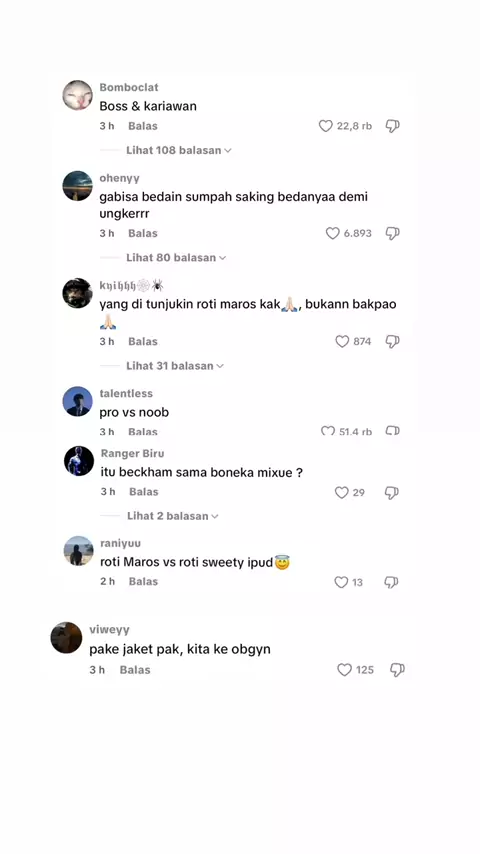Viewport: 480px width, 854px height.
Task: Like the roti maros bakpao comment
Action: pyautogui.click(x=342, y=341)
